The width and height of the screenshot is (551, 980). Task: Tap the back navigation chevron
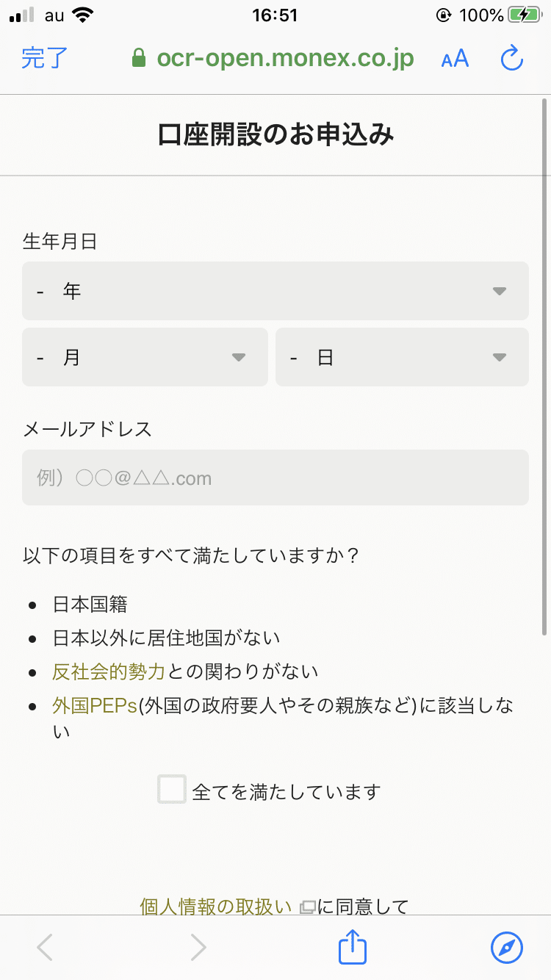point(44,947)
